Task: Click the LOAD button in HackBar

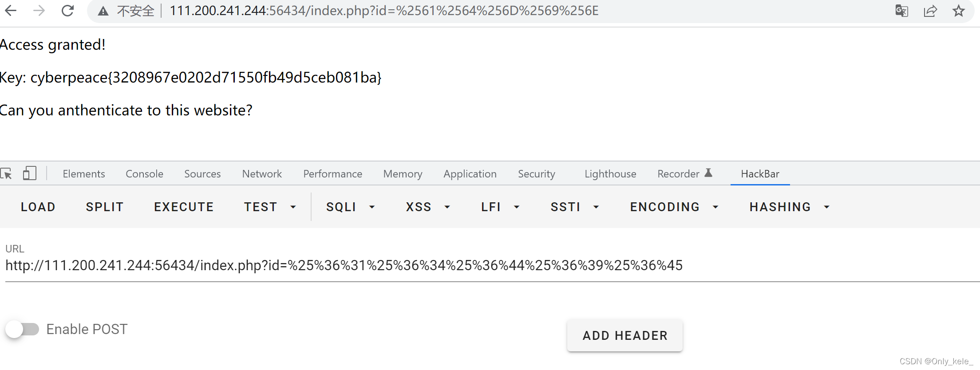Action: point(38,207)
